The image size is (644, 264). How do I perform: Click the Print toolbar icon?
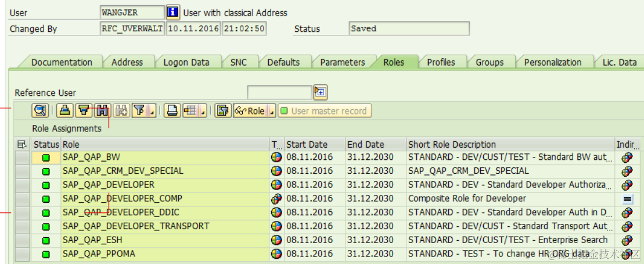(x=172, y=110)
